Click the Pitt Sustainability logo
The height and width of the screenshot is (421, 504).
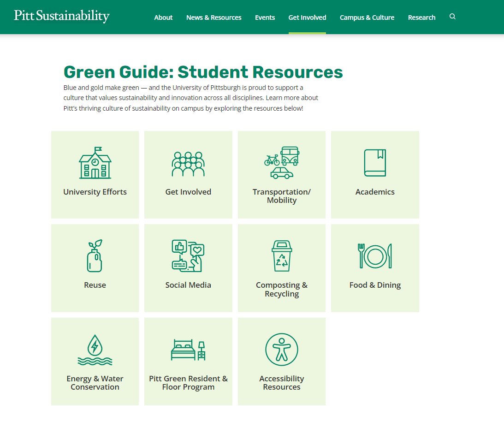pos(62,16)
